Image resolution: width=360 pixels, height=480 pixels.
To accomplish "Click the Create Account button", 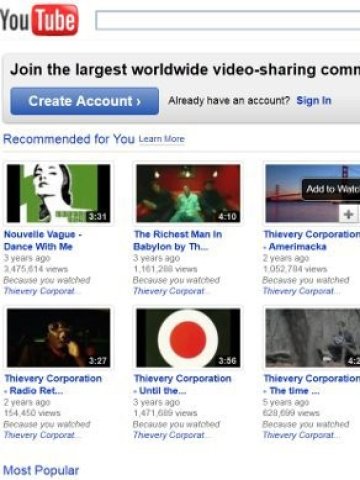I will [x=85, y=101].
